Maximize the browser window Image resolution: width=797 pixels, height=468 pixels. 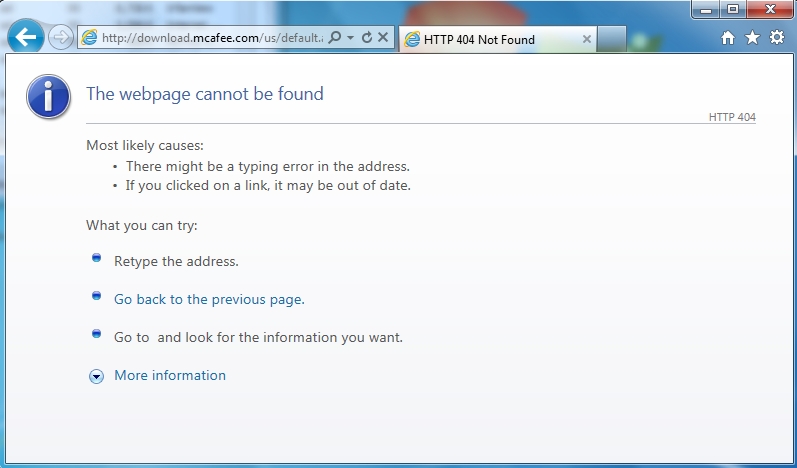(732, 9)
